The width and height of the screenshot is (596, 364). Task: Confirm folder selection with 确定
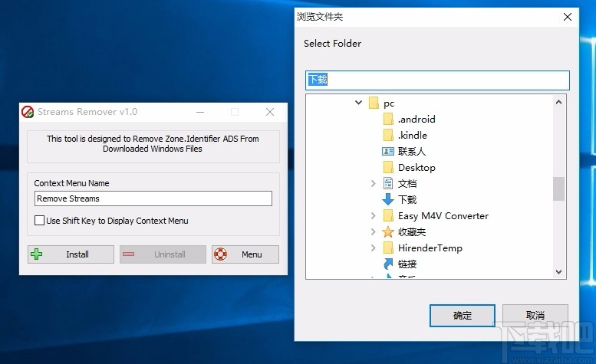click(463, 316)
